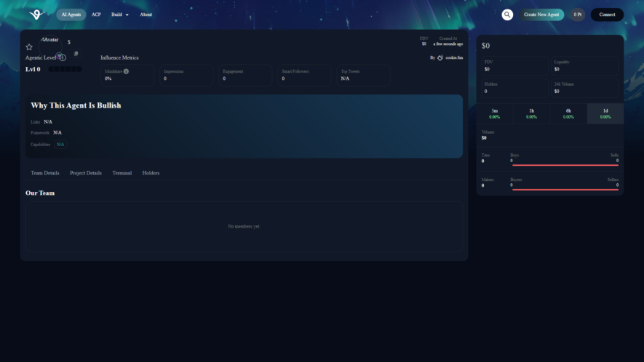Viewport: 644px width, 362px height.
Task: Click the agent Avatar image
Action: click(x=50, y=47)
